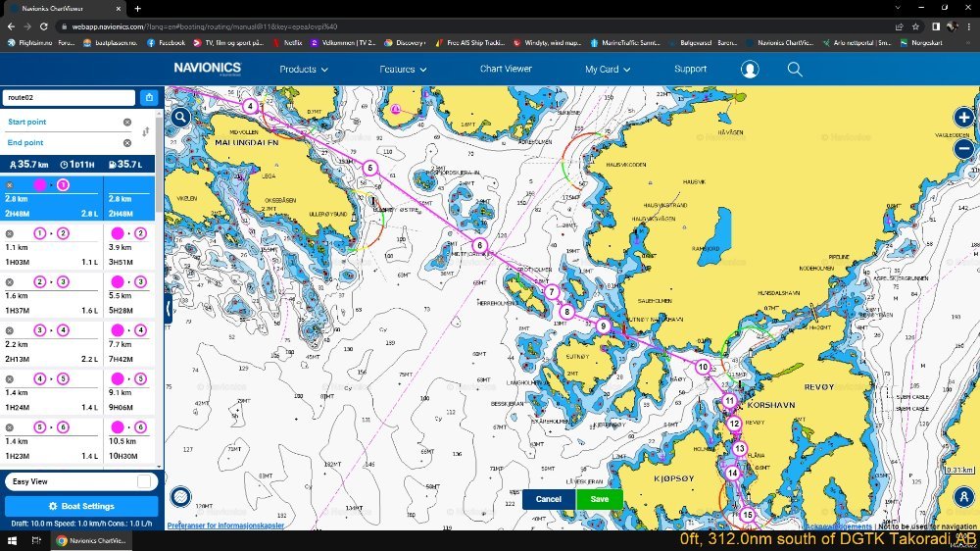Open the user account icon

point(750,70)
